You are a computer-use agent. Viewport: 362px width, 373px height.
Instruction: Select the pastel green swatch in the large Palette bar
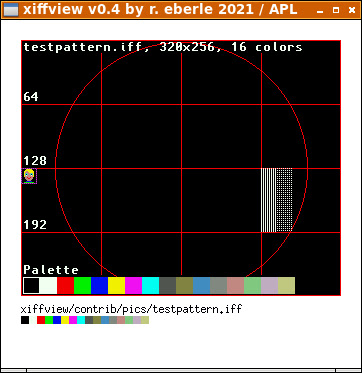(252, 286)
